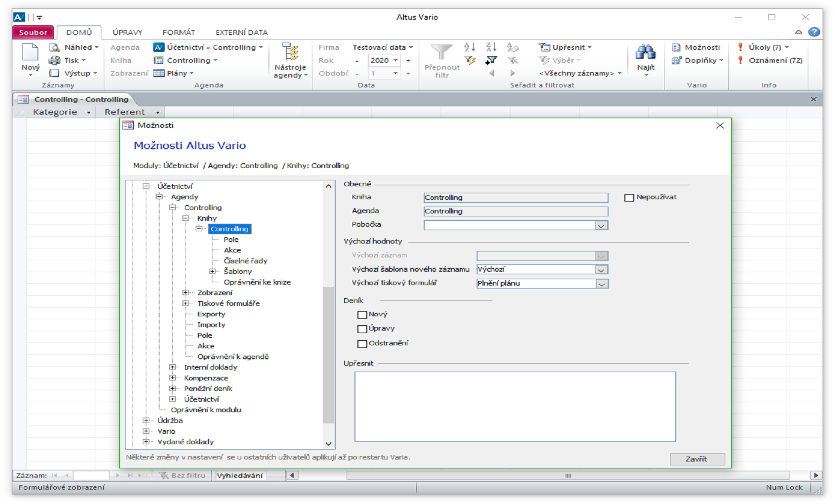The image size is (835, 504).
Task: Select Číselné řady in the tree
Action: 245,261
